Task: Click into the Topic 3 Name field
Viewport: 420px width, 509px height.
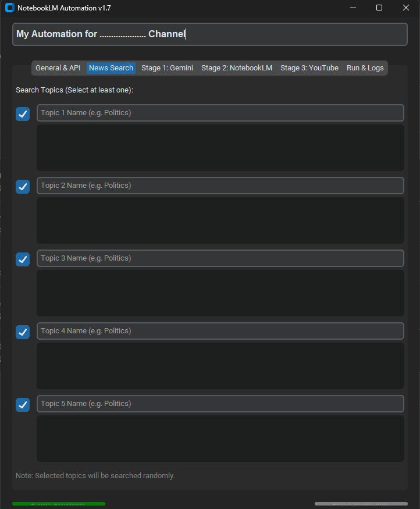Action: pos(220,258)
